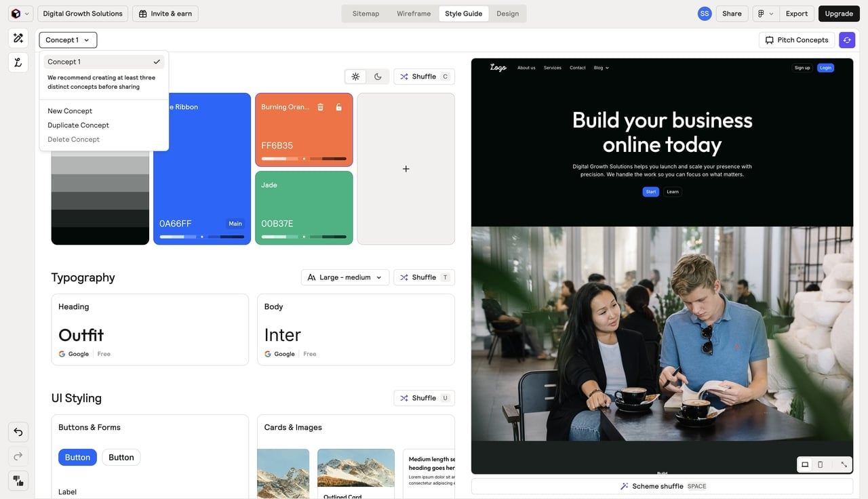Adjust the Jade shade slider
The width and height of the screenshot is (868, 499).
(x=304, y=237)
